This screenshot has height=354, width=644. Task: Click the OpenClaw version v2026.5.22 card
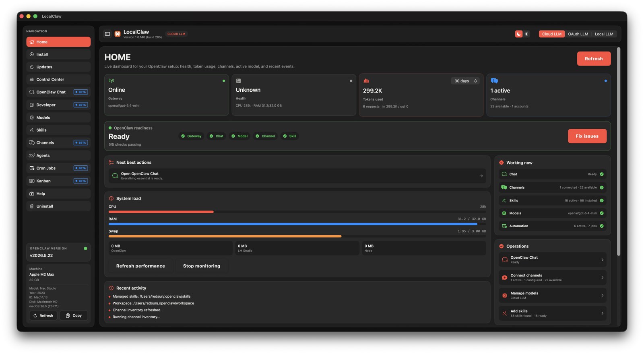(x=58, y=252)
